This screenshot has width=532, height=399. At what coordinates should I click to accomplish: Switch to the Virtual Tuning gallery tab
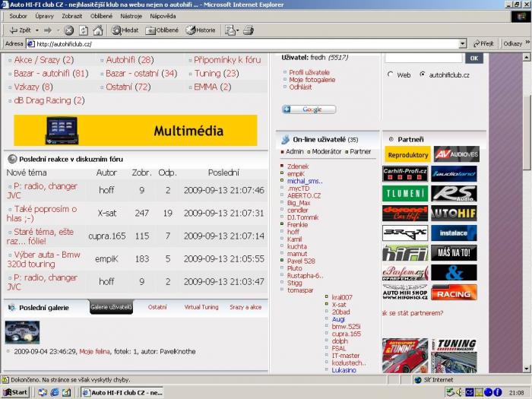click(201, 307)
